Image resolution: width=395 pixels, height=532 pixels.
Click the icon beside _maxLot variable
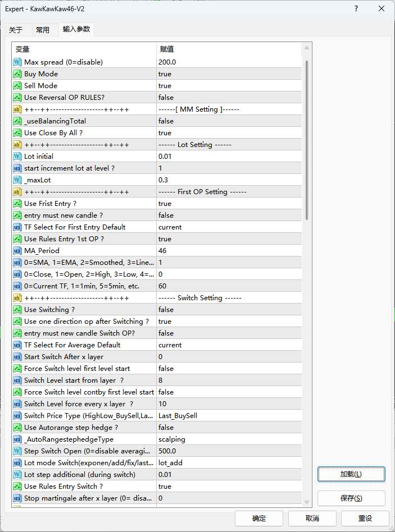[x=17, y=180]
